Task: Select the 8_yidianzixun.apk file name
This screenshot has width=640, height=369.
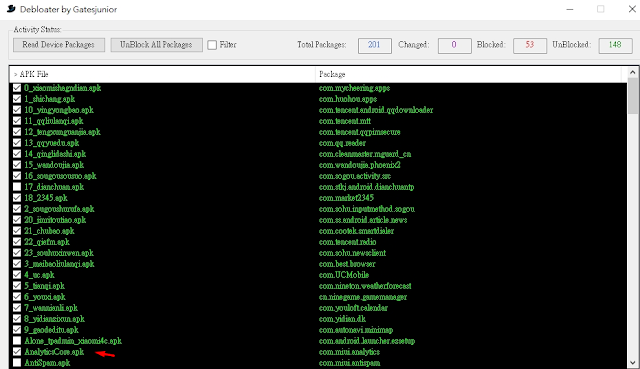Action: point(54,319)
